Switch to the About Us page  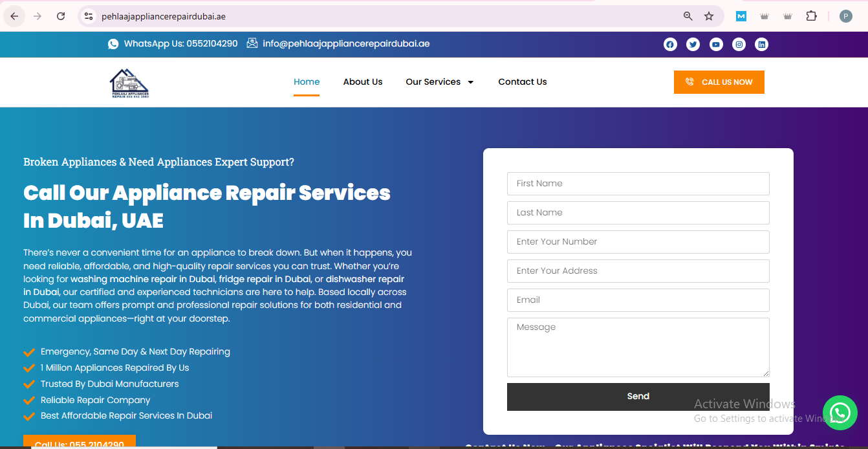coord(363,82)
